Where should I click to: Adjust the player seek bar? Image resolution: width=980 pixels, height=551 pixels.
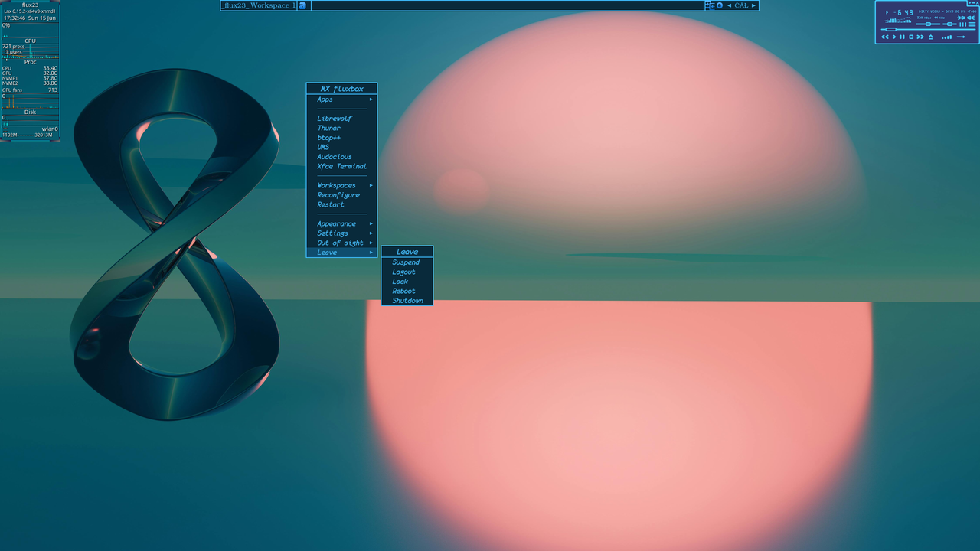[x=928, y=30]
